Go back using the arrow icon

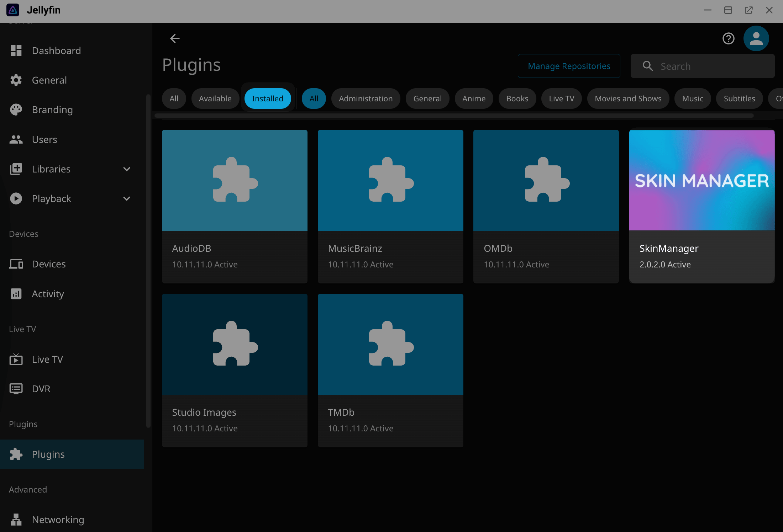point(175,38)
